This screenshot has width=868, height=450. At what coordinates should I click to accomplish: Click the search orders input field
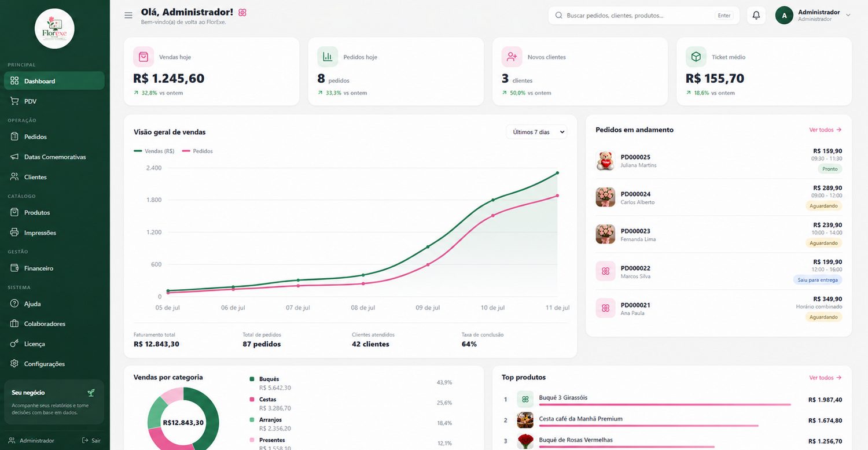click(643, 16)
